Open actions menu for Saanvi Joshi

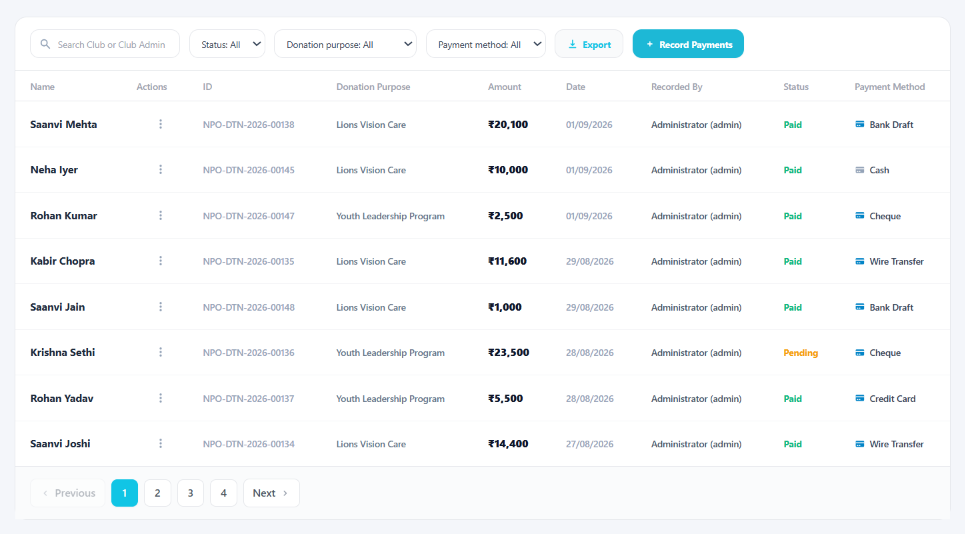coord(161,444)
